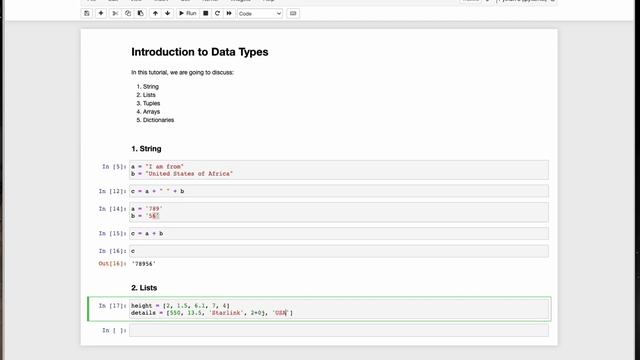This screenshot has width=640, height=360.
Task: Click the In [17] prompt label
Action: coord(112,305)
